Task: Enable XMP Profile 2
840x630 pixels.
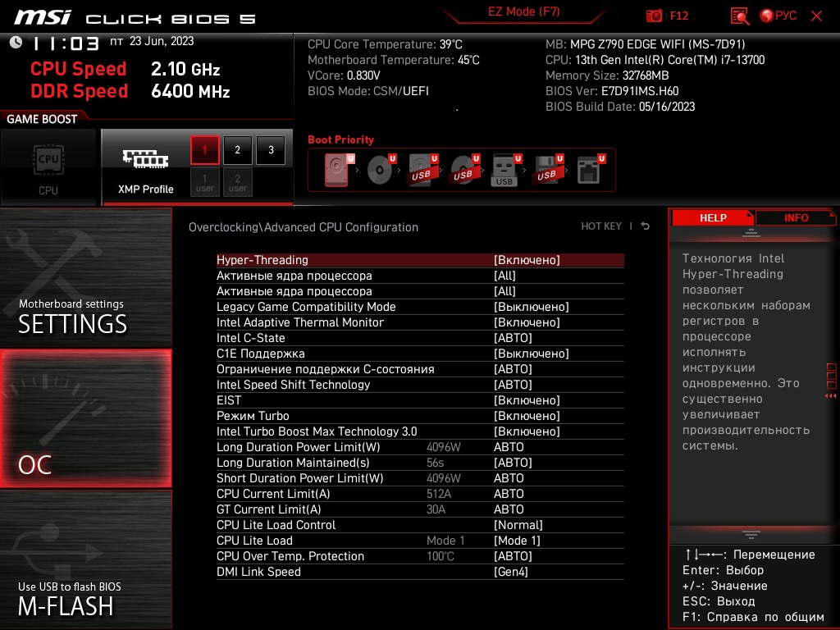Action: (237, 150)
